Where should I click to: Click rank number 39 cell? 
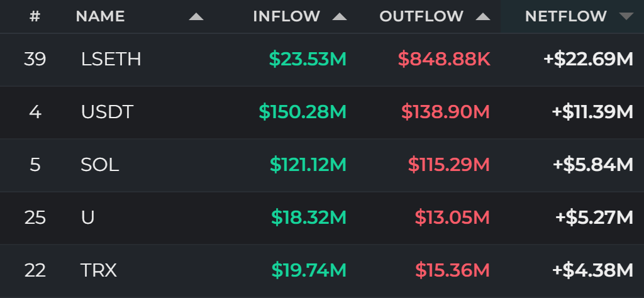pyautogui.click(x=35, y=60)
